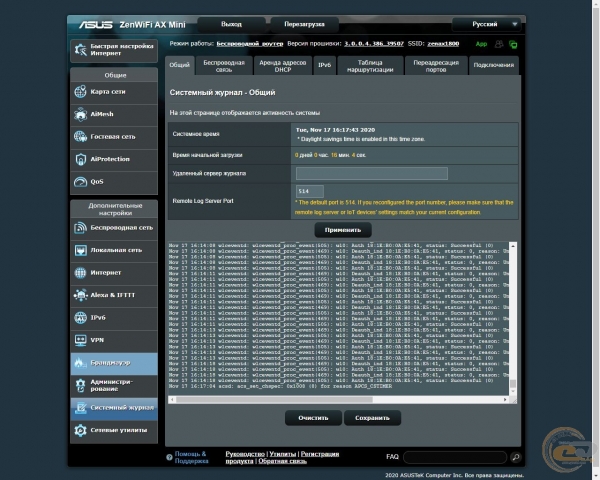The height and width of the screenshot is (480, 600).
Task: Click the green network status icon
Action: click(x=513, y=44)
